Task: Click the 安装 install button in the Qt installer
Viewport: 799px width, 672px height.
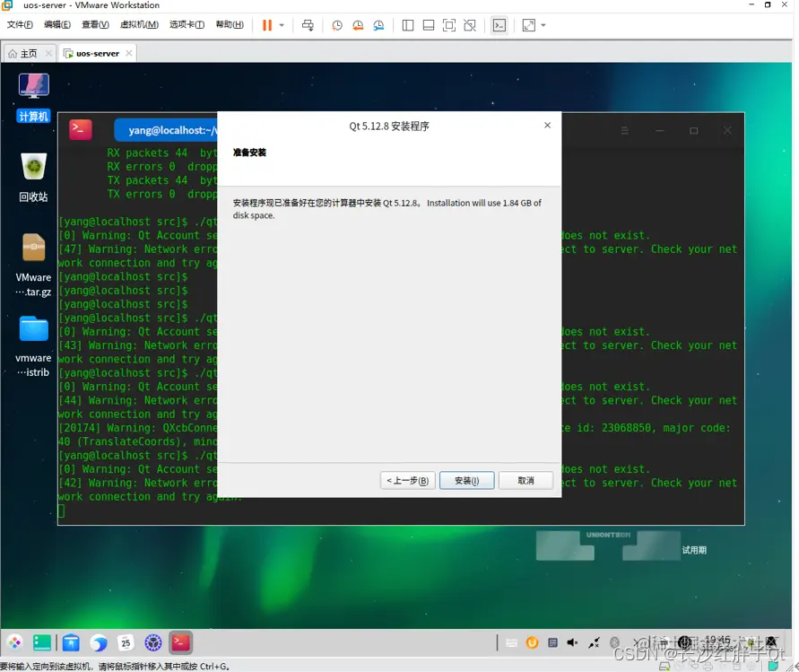Action: point(466,480)
